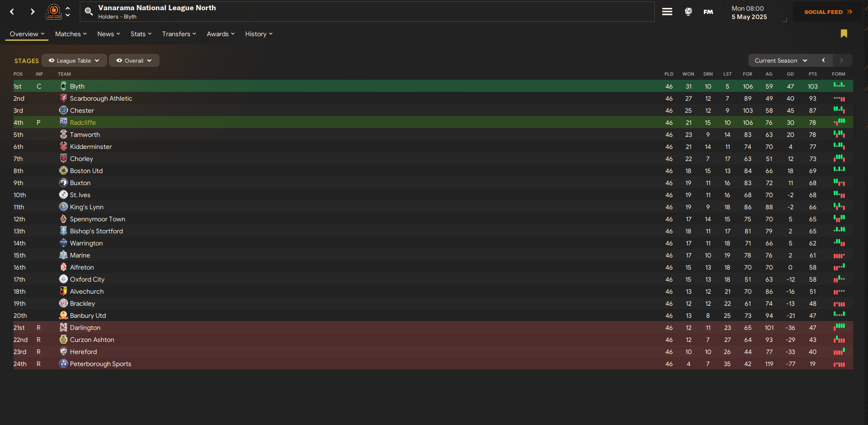Open the History tab menu
The image size is (868, 425).
(x=259, y=34)
